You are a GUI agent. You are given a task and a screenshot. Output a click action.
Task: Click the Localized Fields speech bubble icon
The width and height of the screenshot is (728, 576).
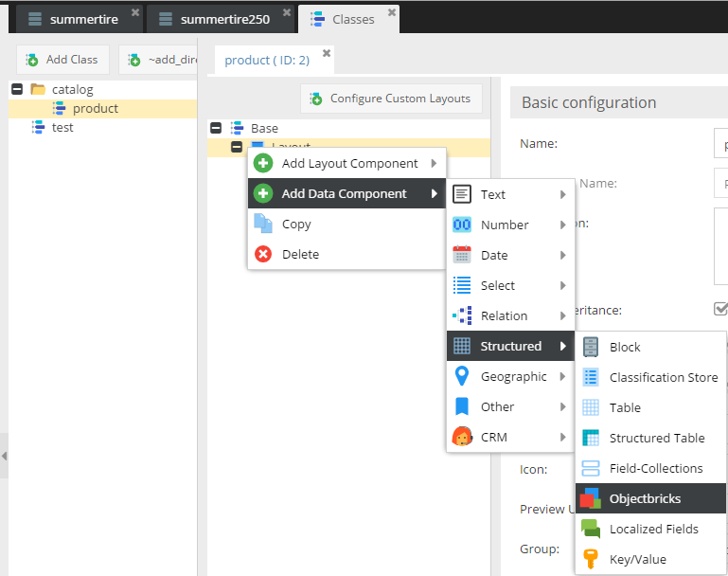pyautogui.click(x=591, y=529)
